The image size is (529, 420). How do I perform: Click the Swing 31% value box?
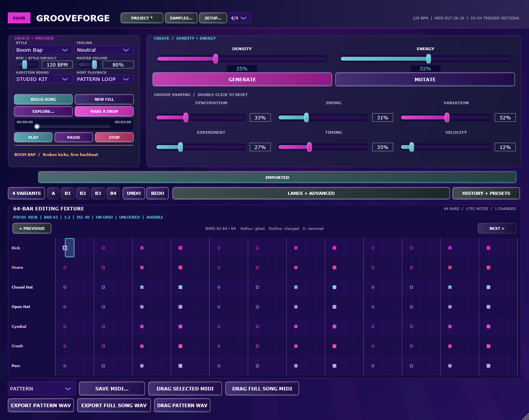(383, 117)
